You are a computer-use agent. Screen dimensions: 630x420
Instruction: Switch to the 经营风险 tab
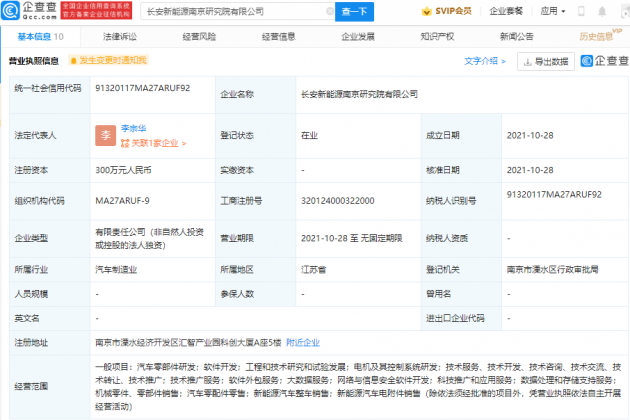198,36
